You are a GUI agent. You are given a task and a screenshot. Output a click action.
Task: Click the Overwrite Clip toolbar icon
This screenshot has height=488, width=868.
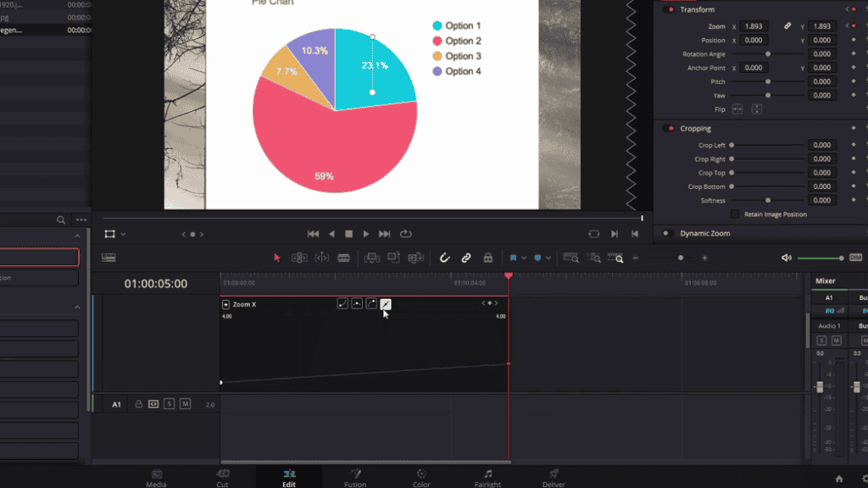393,258
